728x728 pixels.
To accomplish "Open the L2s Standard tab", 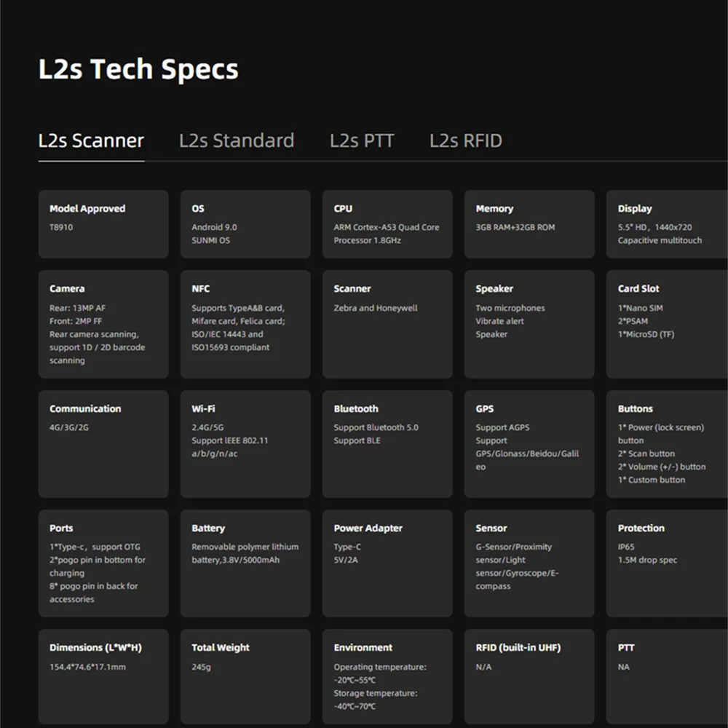I will click(x=237, y=141).
